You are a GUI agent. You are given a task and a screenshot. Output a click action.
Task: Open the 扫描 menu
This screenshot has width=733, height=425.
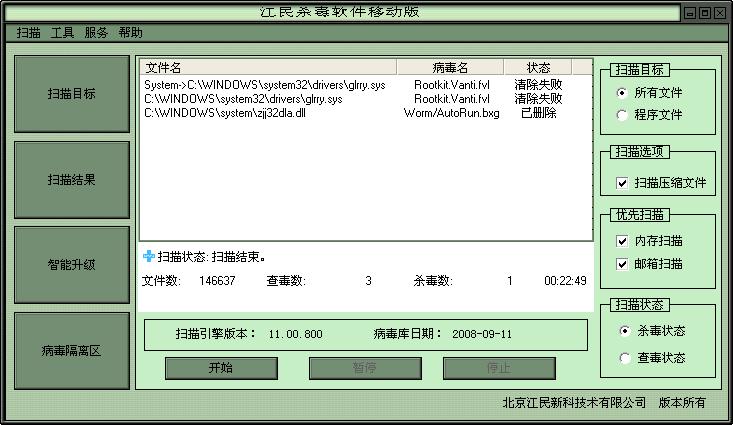29,33
